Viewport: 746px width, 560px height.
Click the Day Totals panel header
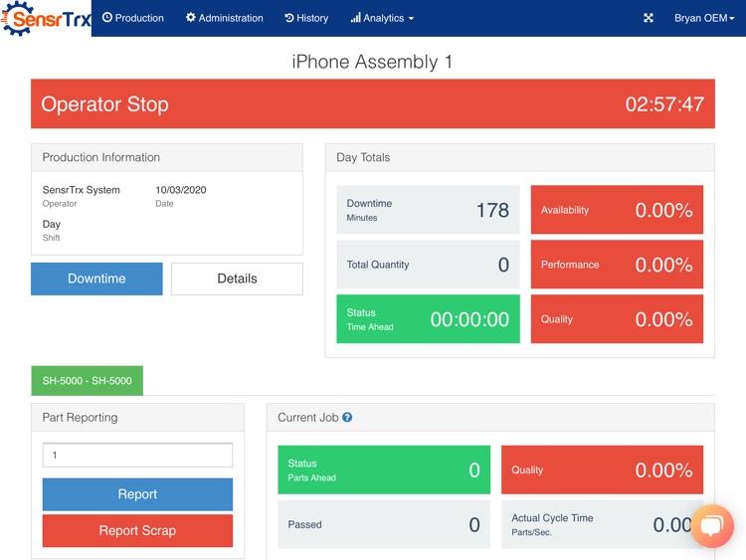[x=519, y=157]
